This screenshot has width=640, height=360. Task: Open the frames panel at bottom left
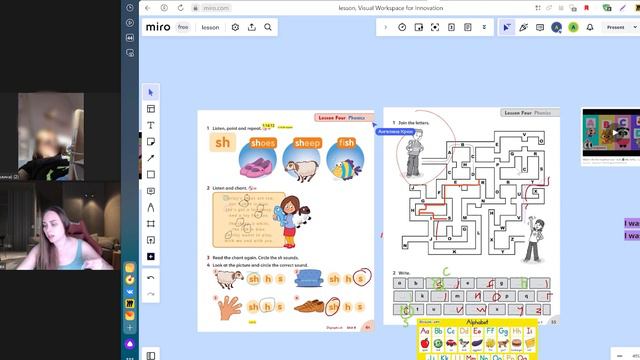point(151,356)
